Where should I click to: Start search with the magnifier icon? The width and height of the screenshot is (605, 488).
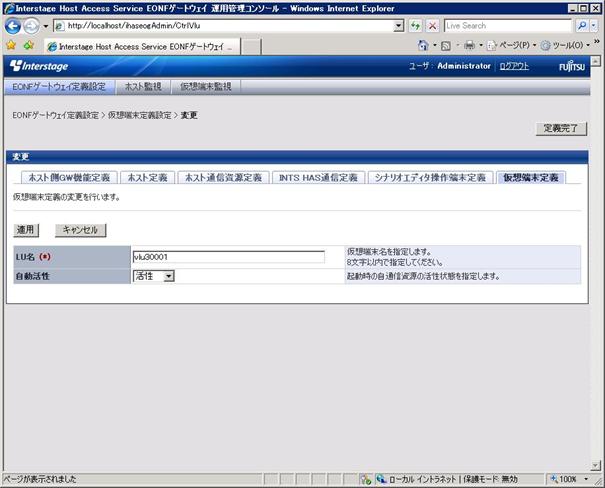(581, 26)
